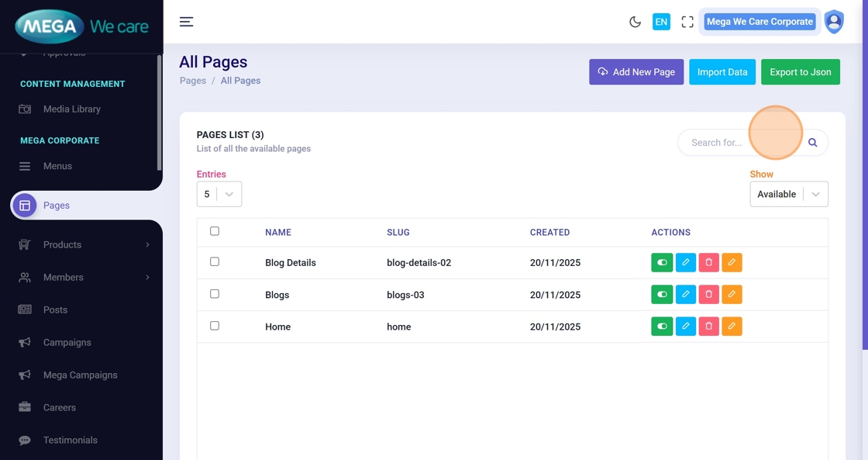Viewport: 868px width, 460px height.
Task: Open Media Library in the sidebar
Action: (x=71, y=109)
